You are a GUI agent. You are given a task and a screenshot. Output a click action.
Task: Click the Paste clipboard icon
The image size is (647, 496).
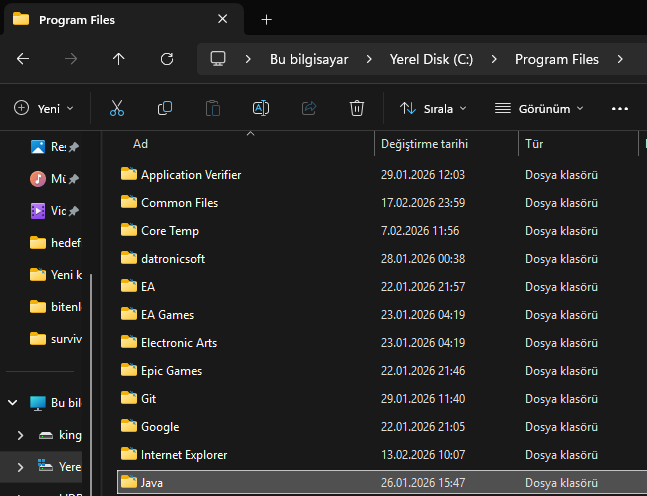click(213, 109)
